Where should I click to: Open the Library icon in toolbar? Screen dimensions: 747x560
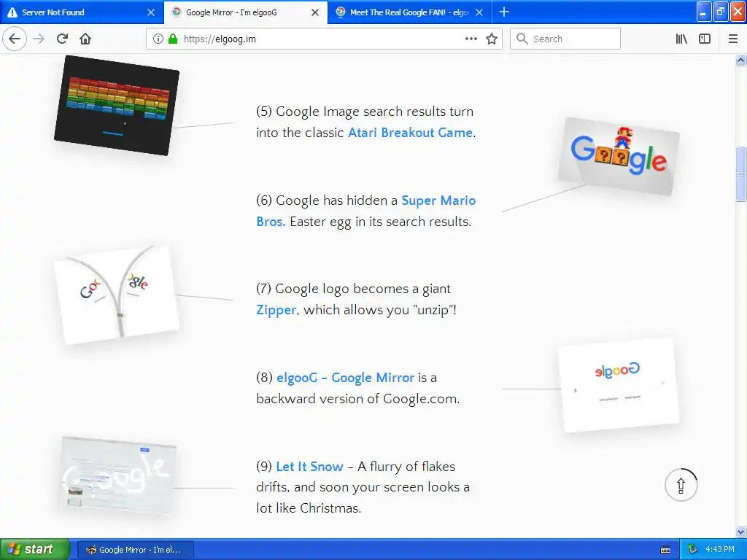[x=681, y=39]
